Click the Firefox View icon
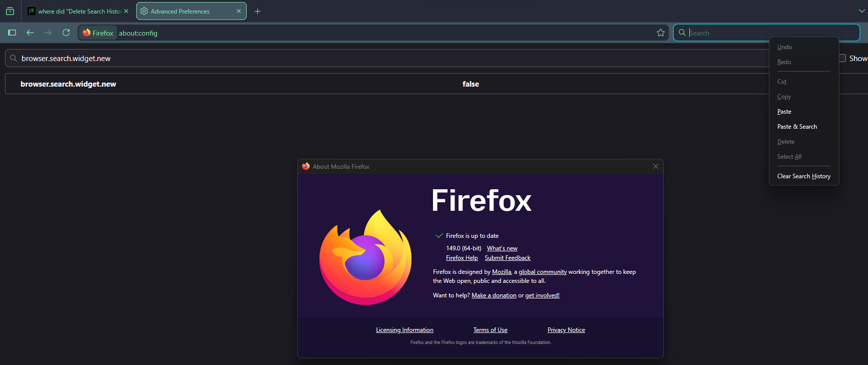The width and height of the screenshot is (868, 365). [10, 11]
